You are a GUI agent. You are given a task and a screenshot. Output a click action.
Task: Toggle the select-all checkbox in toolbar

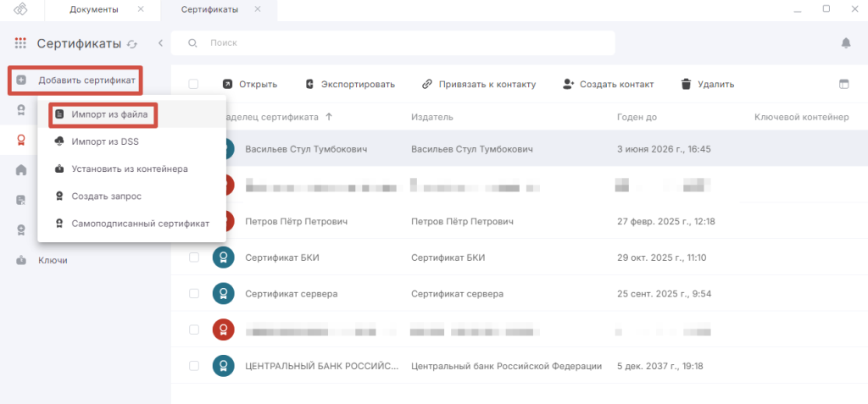(x=193, y=84)
